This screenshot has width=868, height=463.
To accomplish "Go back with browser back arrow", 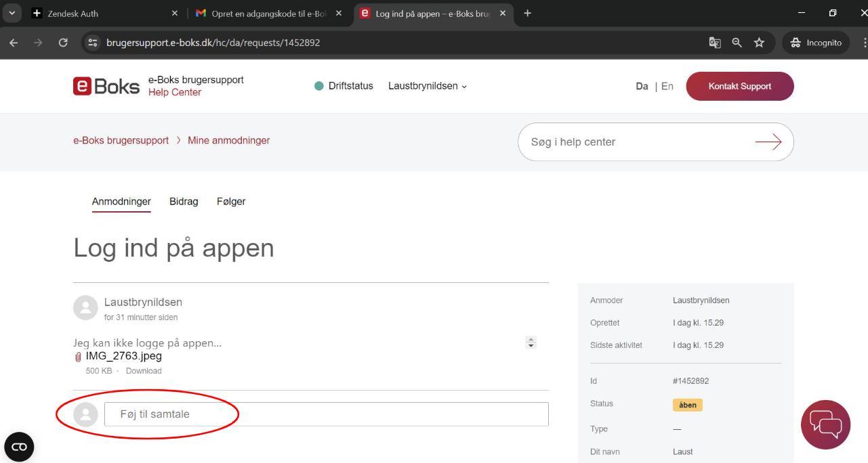I will point(14,43).
